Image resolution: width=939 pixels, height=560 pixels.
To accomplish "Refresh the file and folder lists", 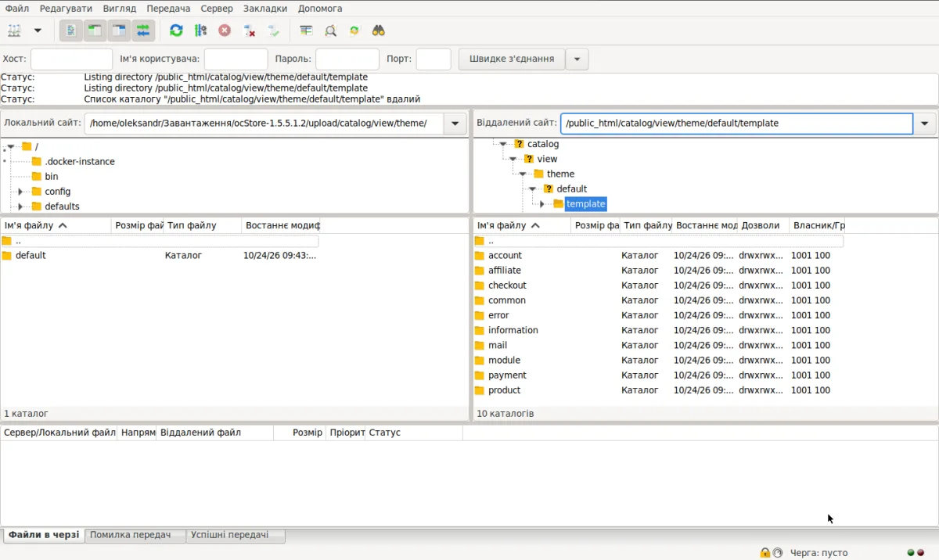I will pyautogui.click(x=176, y=31).
